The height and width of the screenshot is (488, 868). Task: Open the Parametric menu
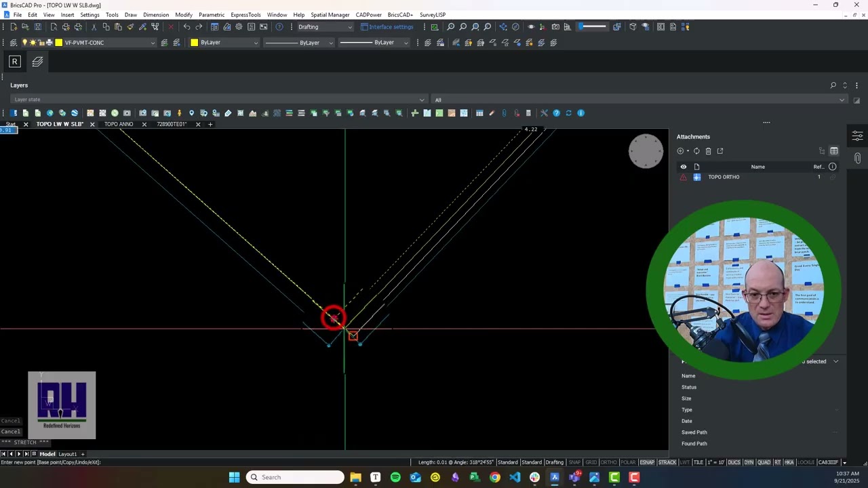click(212, 15)
